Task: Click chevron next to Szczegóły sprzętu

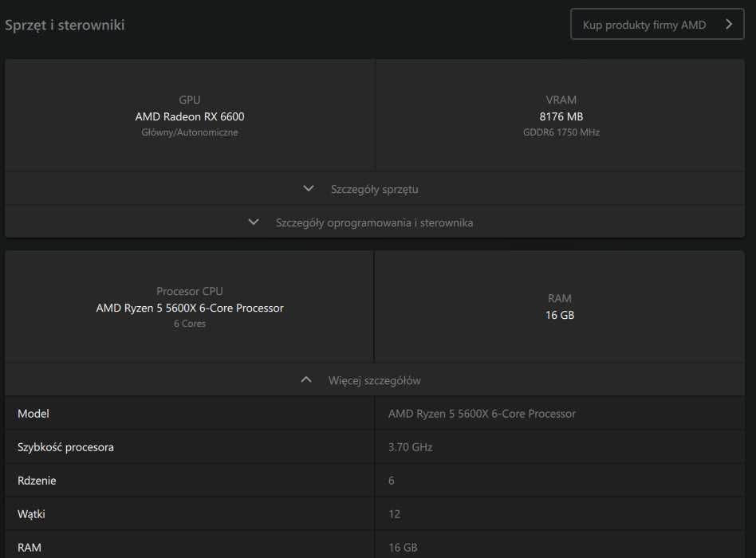Action: pyautogui.click(x=309, y=188)
